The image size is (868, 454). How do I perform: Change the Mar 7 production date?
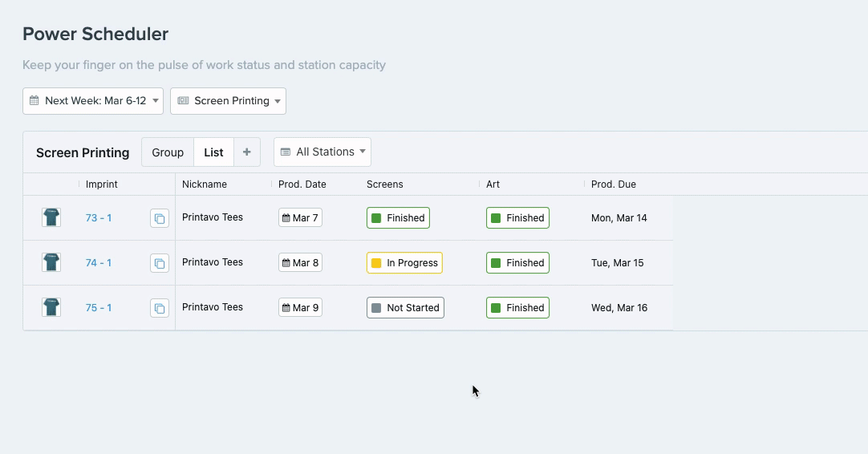tap(300, 217)
